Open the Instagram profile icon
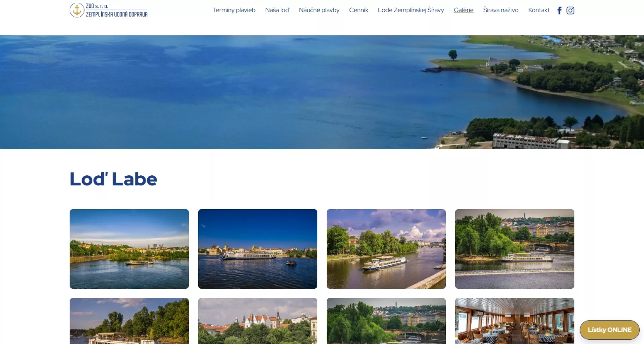The height and width of the screenshot is (344, 644). (570, 10)
